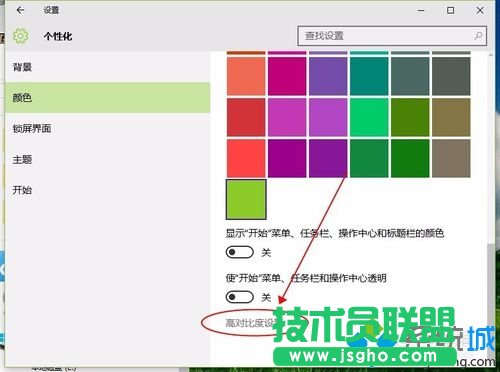Pick the dark grey-green swatch

pos(451,76)
